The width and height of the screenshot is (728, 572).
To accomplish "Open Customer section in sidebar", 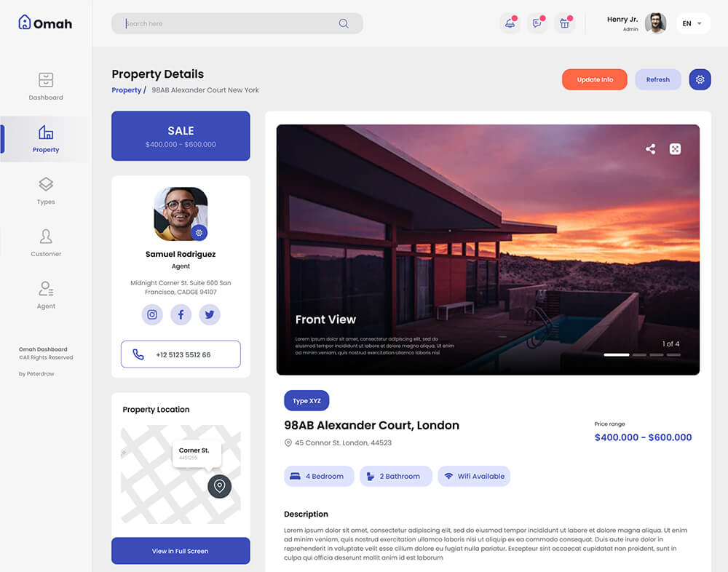I will pos(46,243).
